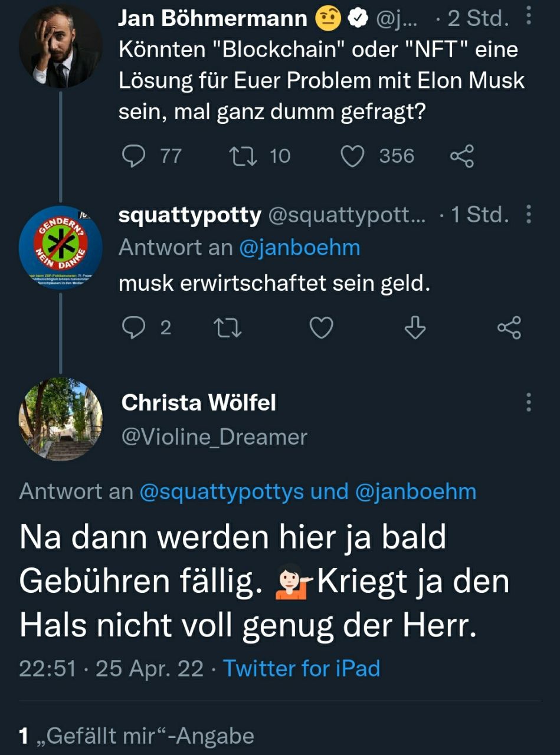Open Christa Wölfel's profile name
The image size is (560, 755).
(198, 403)
